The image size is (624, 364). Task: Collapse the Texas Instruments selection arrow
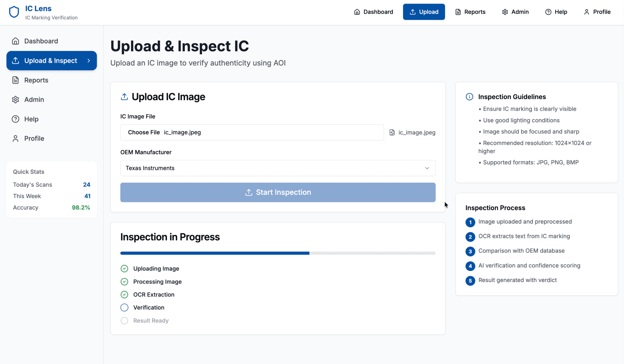point(427,168)
